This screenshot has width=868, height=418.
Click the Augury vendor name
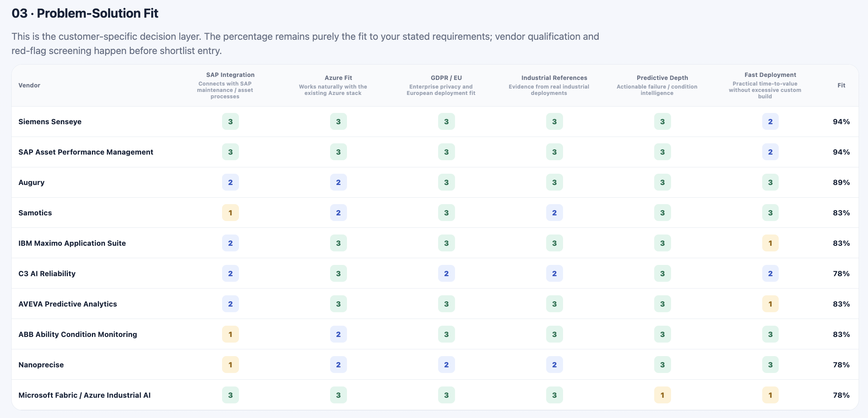coord(32,182)
